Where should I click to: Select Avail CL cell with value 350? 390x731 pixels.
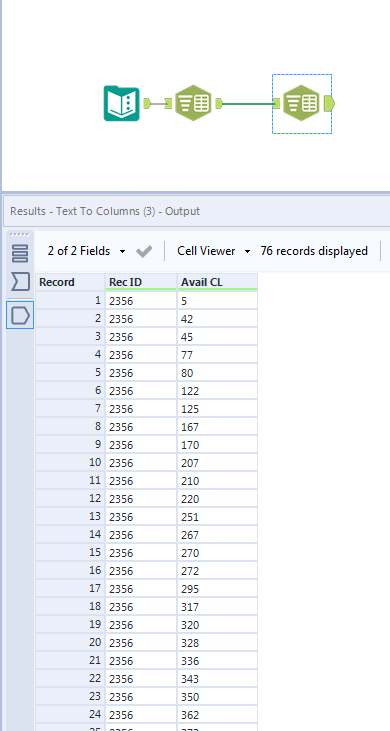217,697
